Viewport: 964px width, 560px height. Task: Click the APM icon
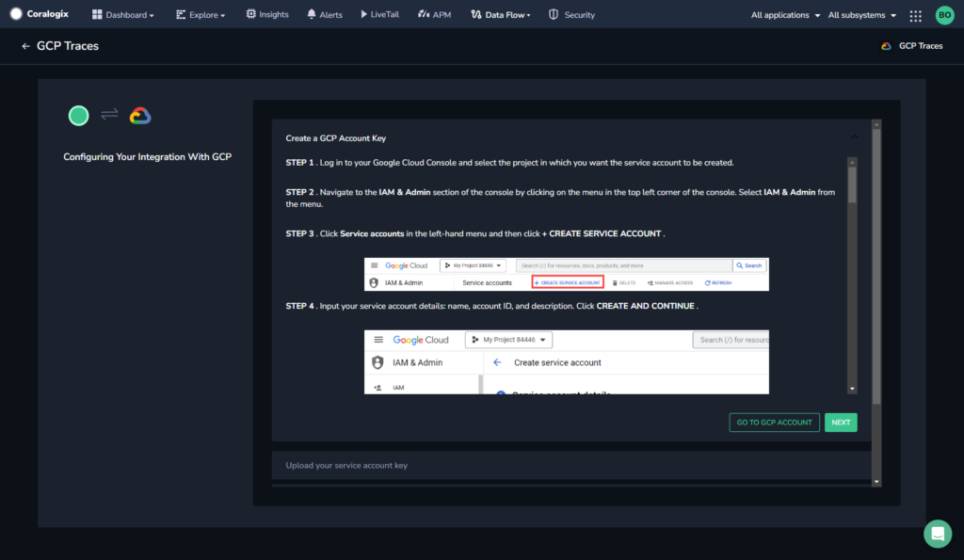point(424,14)
